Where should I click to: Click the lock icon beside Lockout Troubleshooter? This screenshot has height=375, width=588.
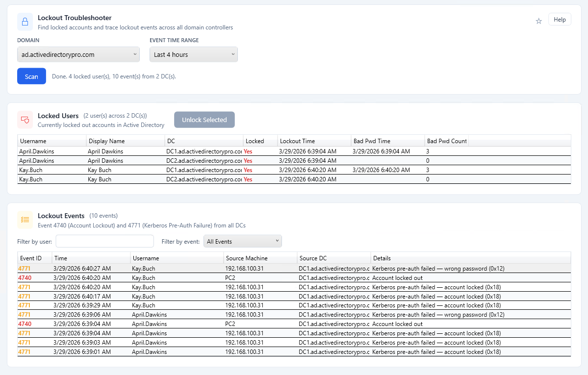click(x=25, y=22)
